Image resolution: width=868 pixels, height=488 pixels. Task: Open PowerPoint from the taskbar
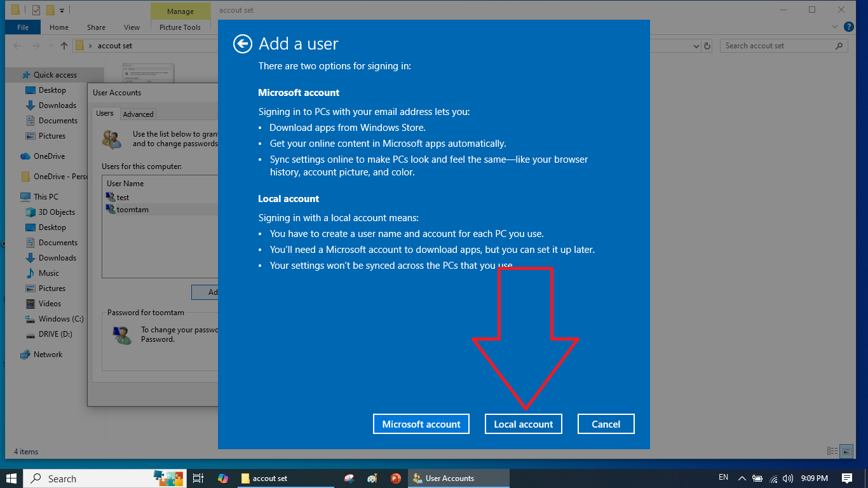395,478
